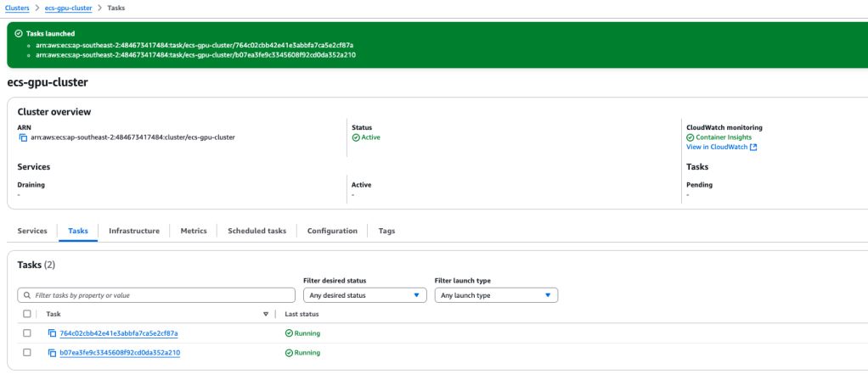Copy the cluster ARN using copy icon

coord(23,137)
